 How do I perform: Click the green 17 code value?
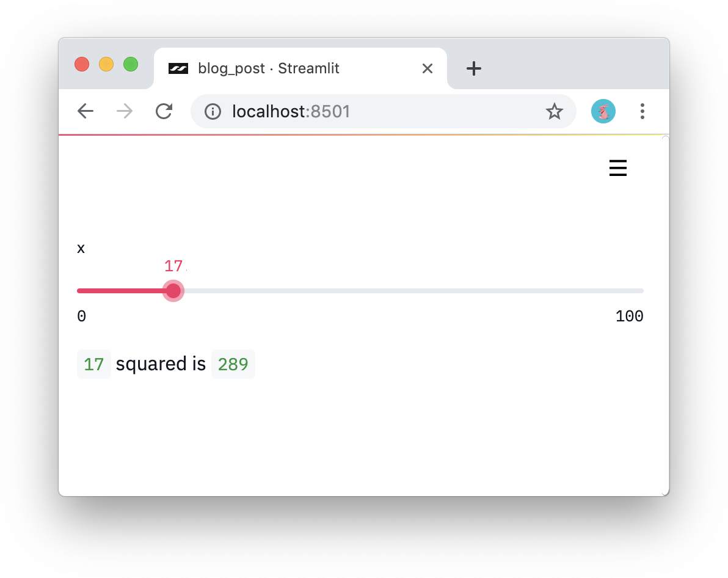94,364
